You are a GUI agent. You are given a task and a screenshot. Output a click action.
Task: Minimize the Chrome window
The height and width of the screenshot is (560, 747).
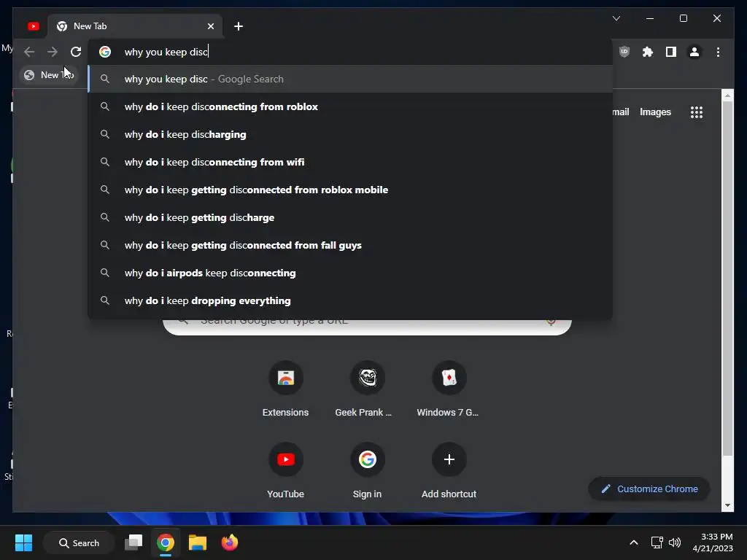(x=650, y=18)
